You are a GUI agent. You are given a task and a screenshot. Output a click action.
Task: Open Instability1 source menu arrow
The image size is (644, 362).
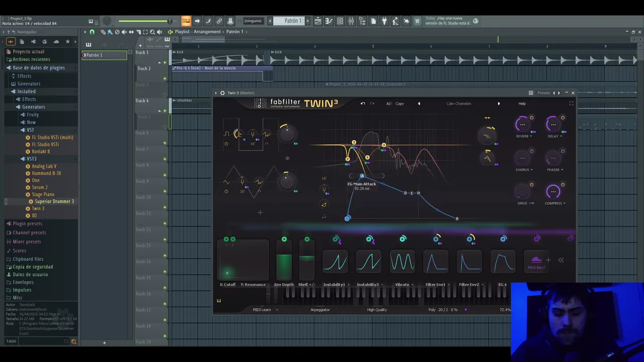[x=348, y=285]
